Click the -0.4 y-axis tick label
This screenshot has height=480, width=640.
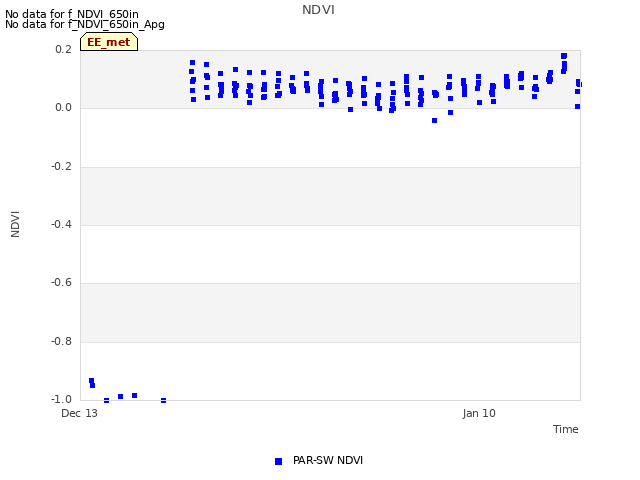pos(61,224)
